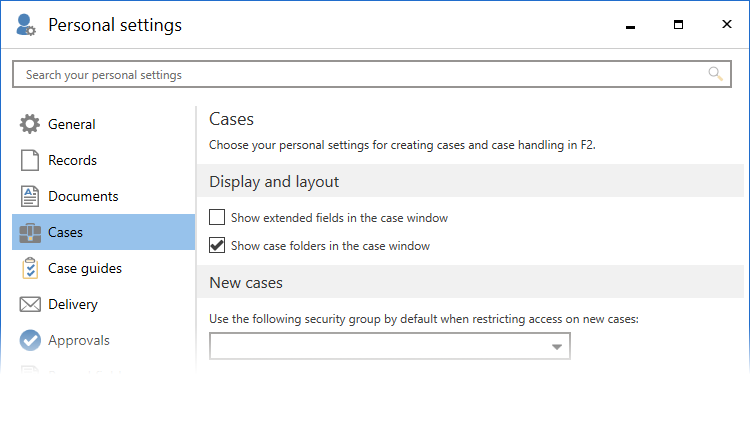Click the Search your personal settings field

(x=360, y=74)
